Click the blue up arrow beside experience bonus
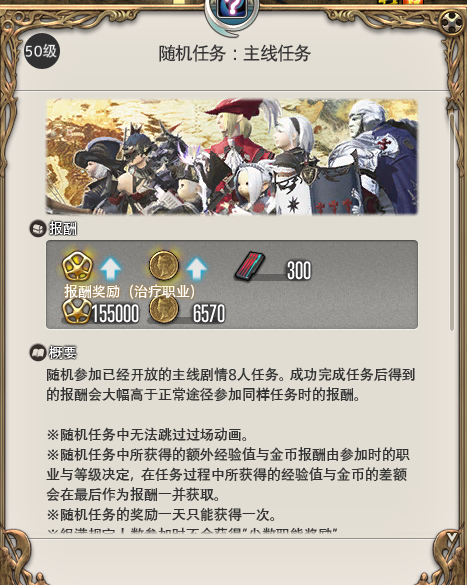 point(111,269)
